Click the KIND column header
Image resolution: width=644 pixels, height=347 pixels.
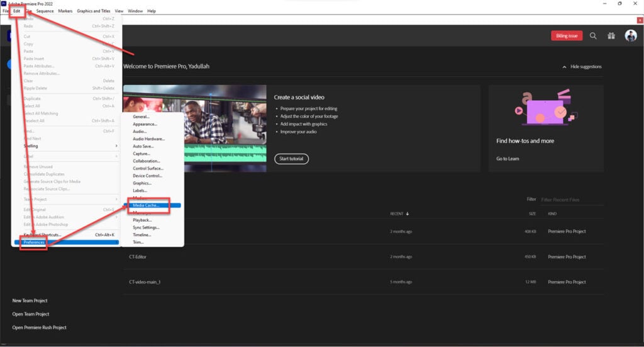pos(552,213)
